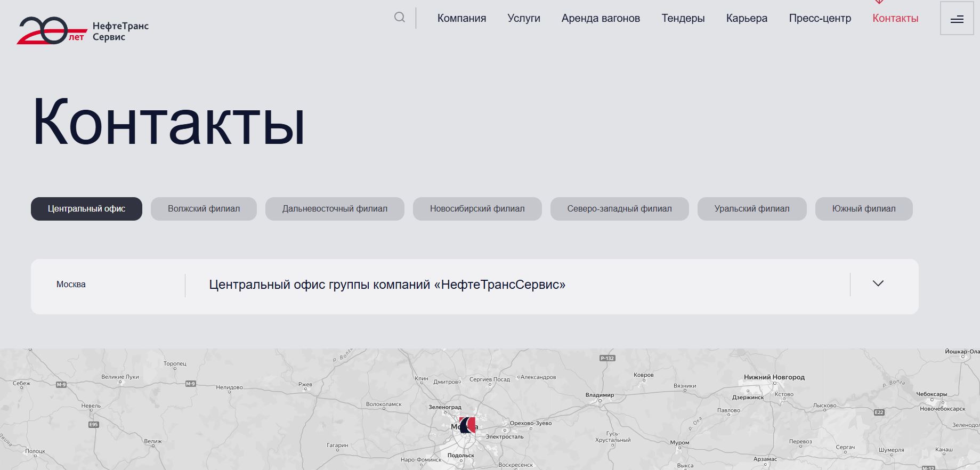The image size is (980, 470).
Task: Go to Аренда вагонов page
Action: (601, 18)
